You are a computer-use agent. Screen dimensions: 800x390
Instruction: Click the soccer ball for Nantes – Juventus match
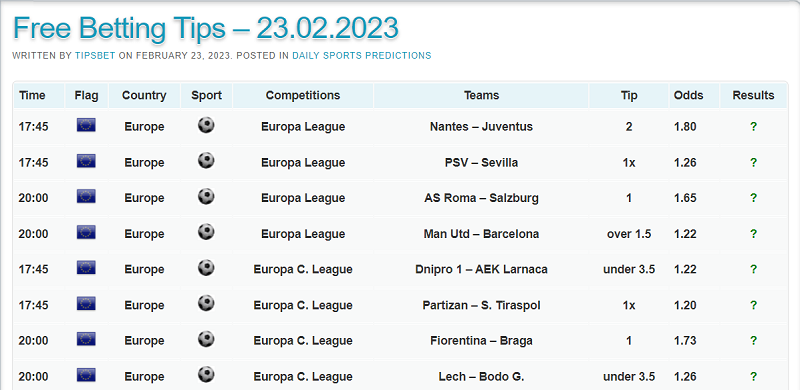206,125
